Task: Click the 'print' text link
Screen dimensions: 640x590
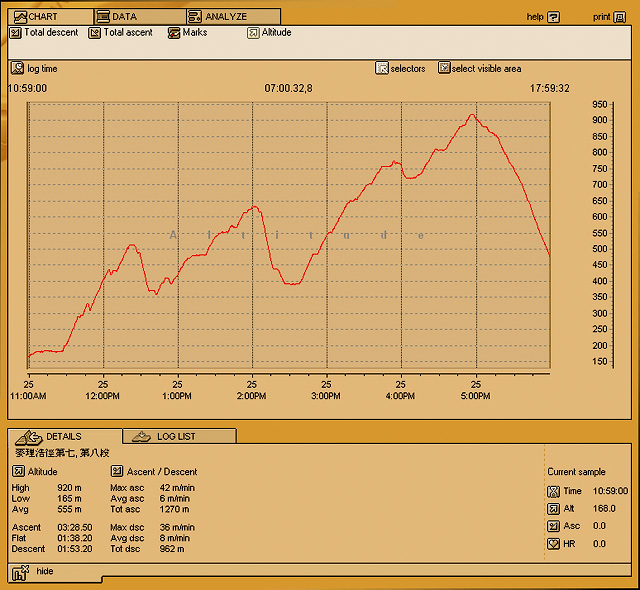Action: (602, 17)
